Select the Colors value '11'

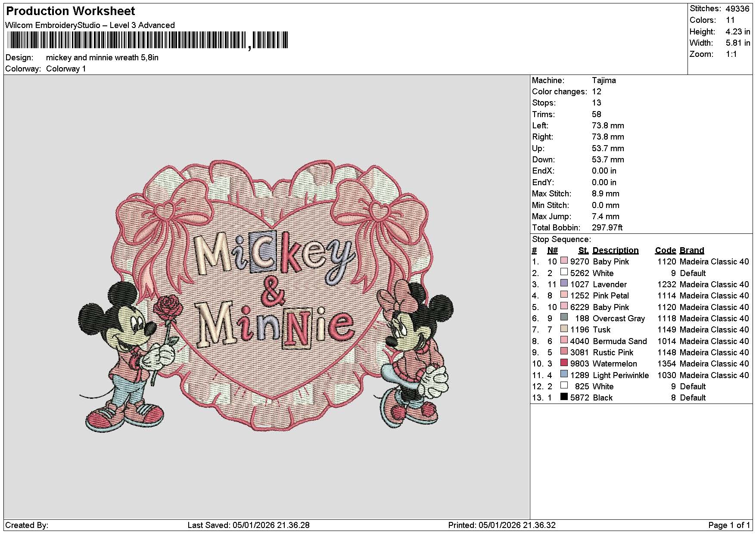click(x=730, y=20)
